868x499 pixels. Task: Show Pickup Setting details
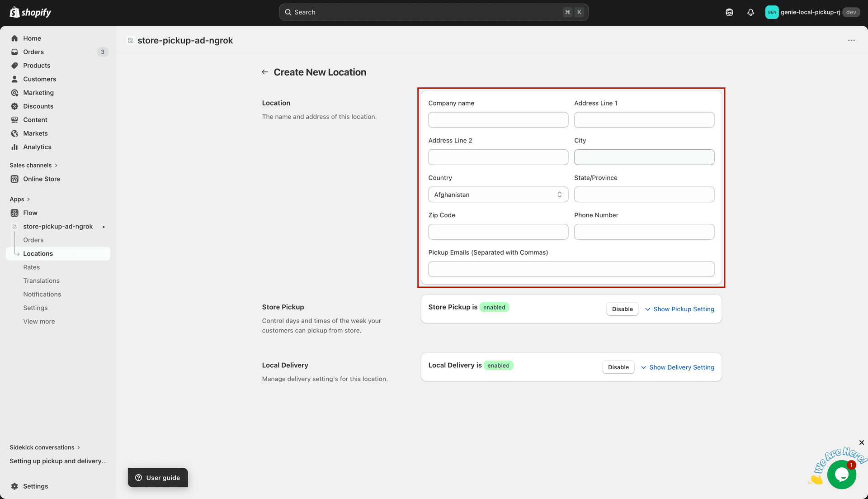684,309
